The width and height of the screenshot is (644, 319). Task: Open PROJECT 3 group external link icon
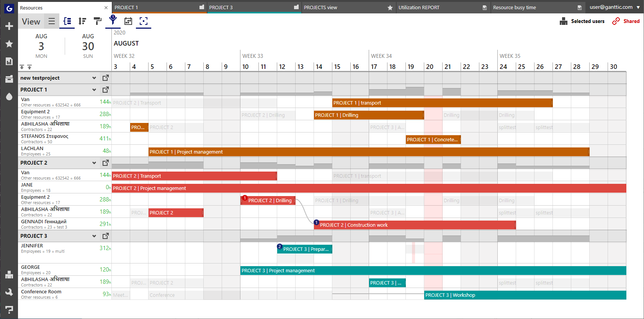pyautogui.click(x=106, y=236)
